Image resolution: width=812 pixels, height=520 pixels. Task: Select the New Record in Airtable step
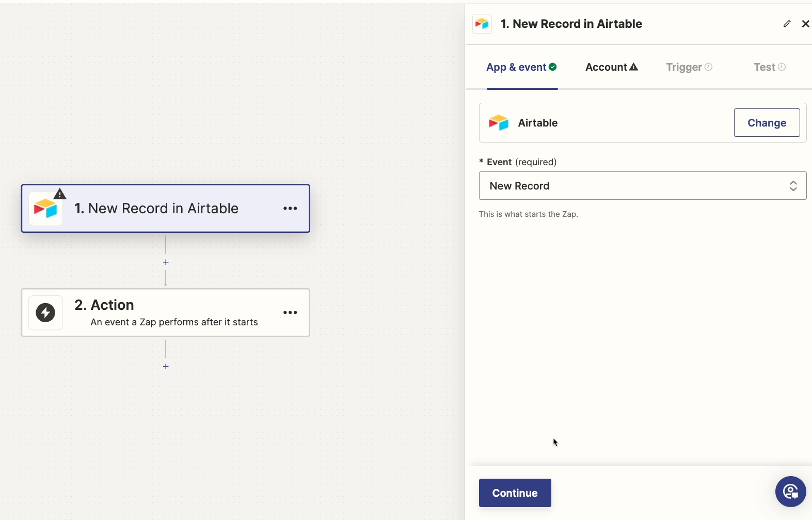click(x=166, y=209)
